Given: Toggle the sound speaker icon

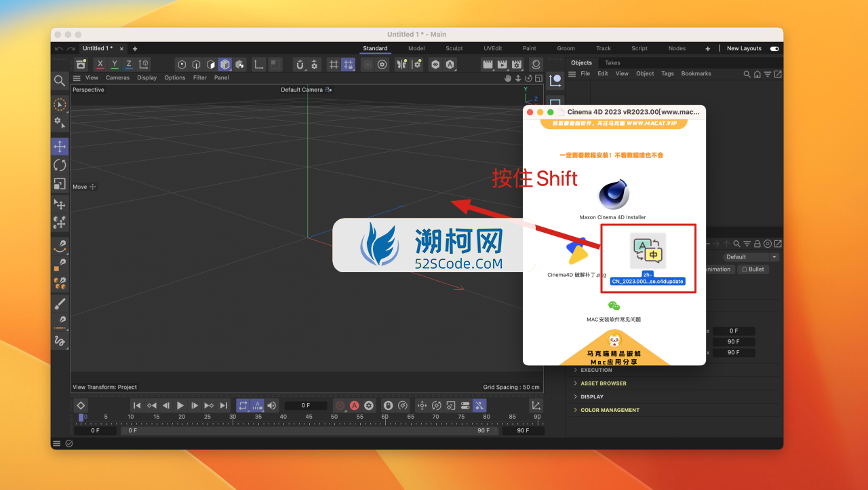Looking at the screenshot, I should (272, 405).
